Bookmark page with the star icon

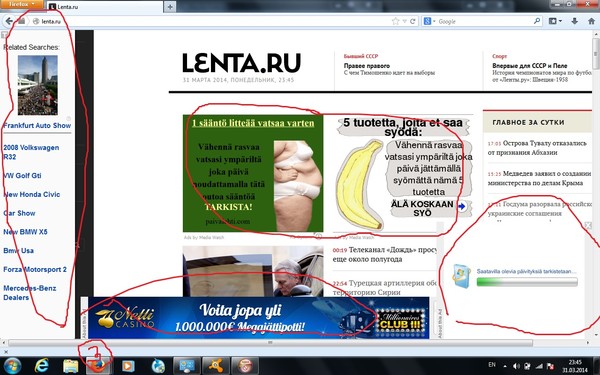(396, 21)
